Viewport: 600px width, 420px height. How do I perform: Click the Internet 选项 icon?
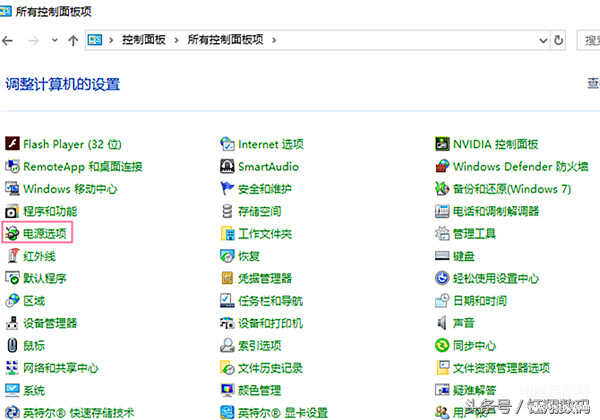coord(227,144)
